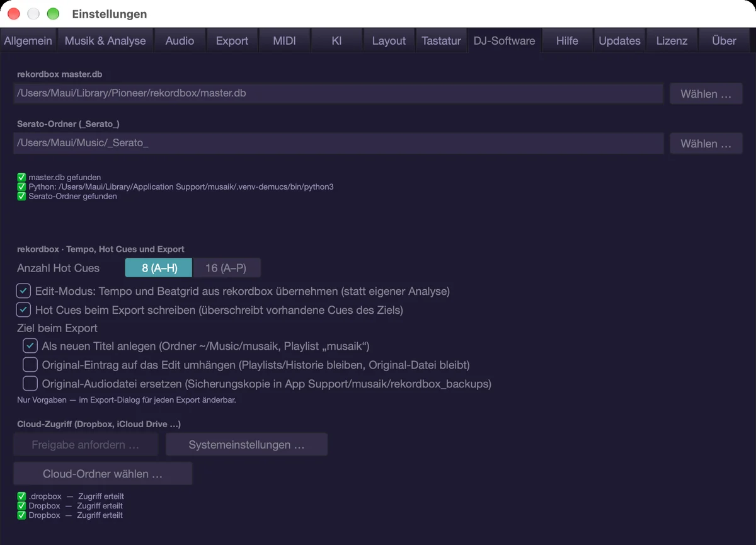The image size is (756, 545).
Task: Click the Serato-Ordner (_Serato_) heading label
Action: [x=68, y=123]
